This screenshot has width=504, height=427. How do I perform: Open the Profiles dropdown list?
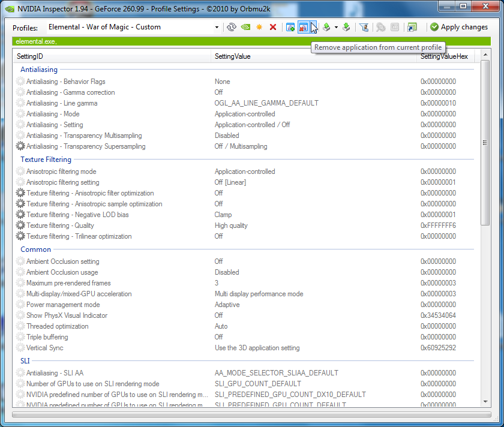click(x=217, y=27)
